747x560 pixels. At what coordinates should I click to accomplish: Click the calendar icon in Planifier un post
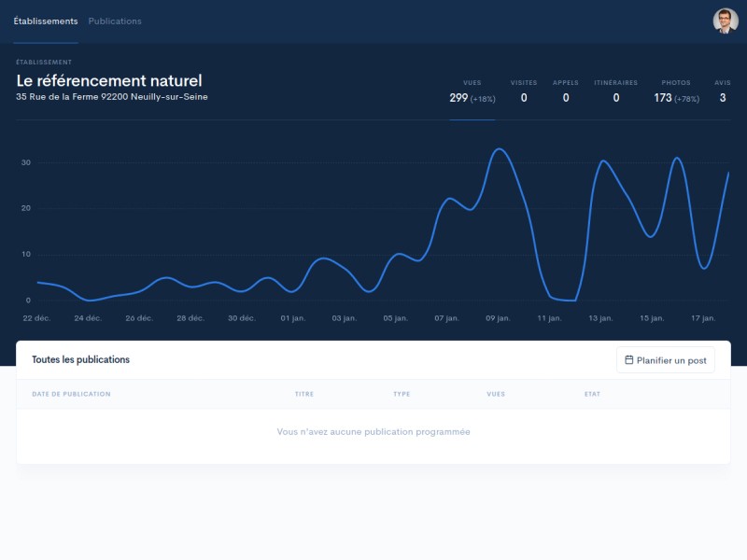pyautogui.click(x=628, y=360)
